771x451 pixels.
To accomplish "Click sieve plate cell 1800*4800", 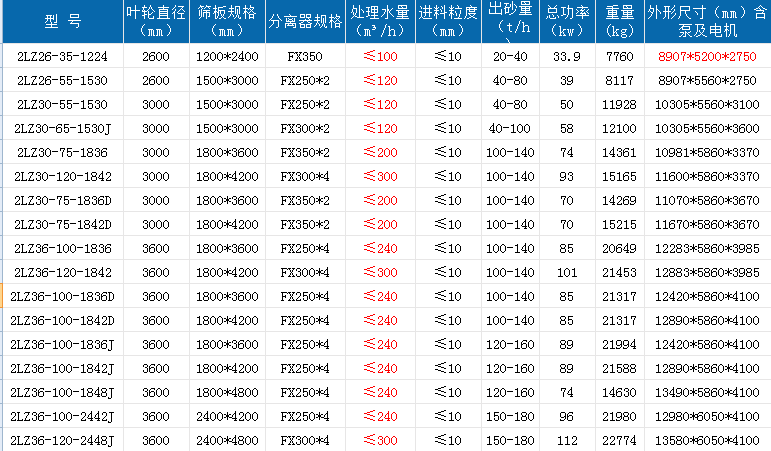I will (x=227, y=392).
